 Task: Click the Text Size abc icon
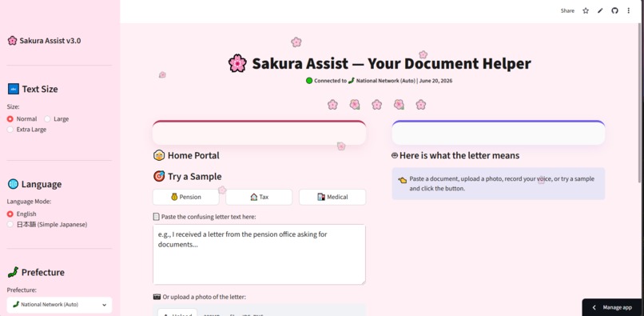[13, 89]
